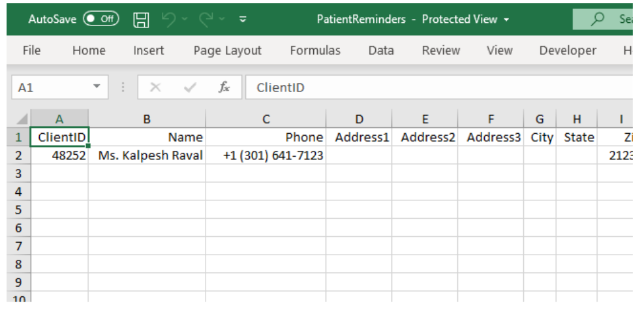
Task: Click the Phone header cell
Action: click(x=266, y=137)
